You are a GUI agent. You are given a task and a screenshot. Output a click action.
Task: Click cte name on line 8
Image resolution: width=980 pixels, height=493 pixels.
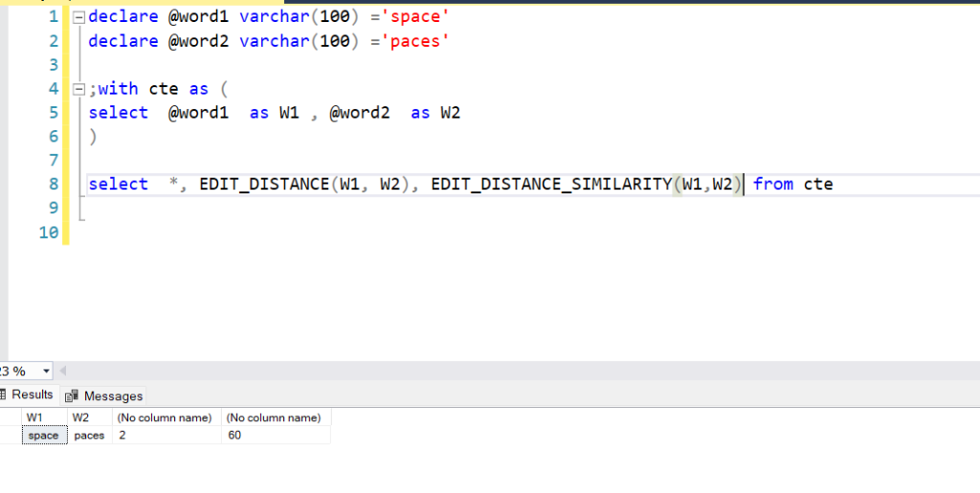tap(818, 185)
